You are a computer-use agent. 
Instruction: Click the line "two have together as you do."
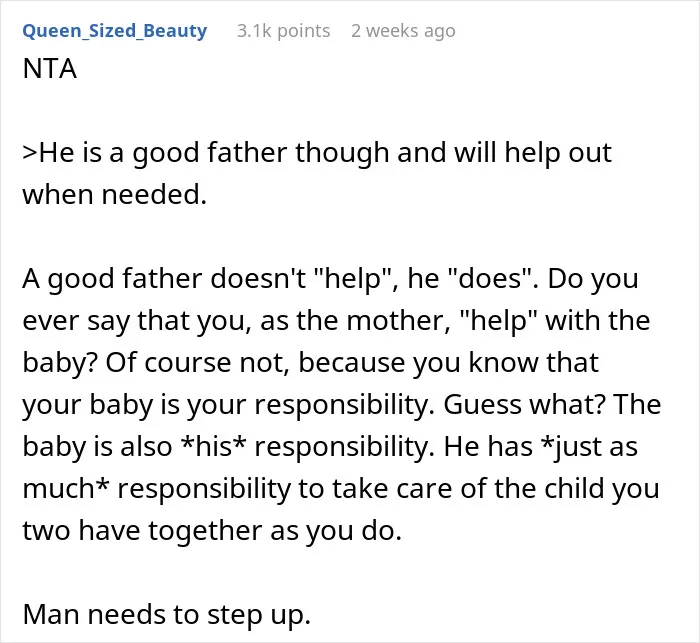tap(212, 530)
